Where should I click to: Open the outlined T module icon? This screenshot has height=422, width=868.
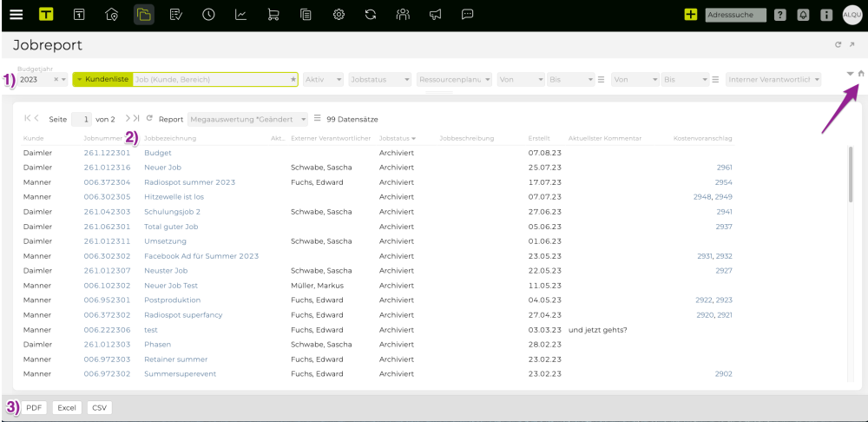tap(79, 15)
